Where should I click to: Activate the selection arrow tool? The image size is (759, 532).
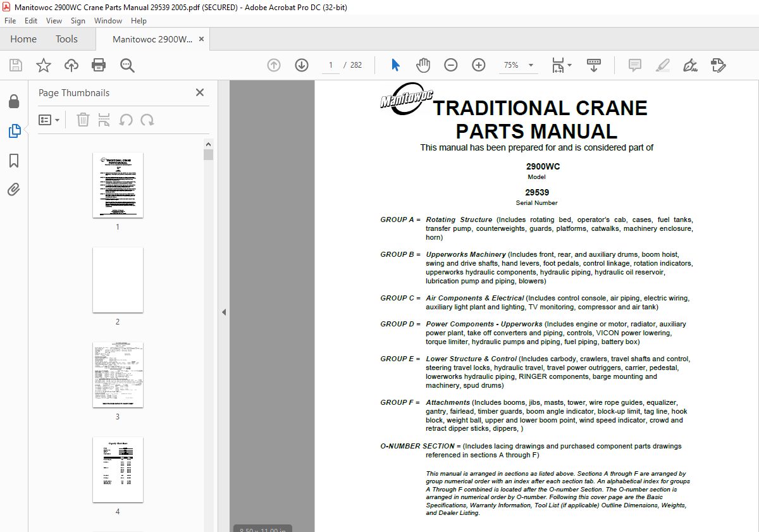(x=396, y=65)
